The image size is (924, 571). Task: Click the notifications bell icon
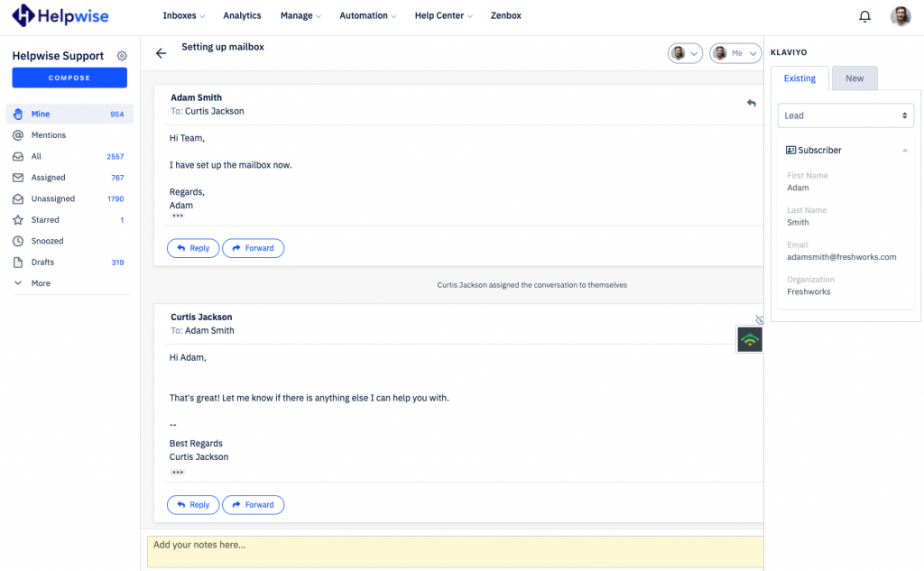[x=864, y=15]
